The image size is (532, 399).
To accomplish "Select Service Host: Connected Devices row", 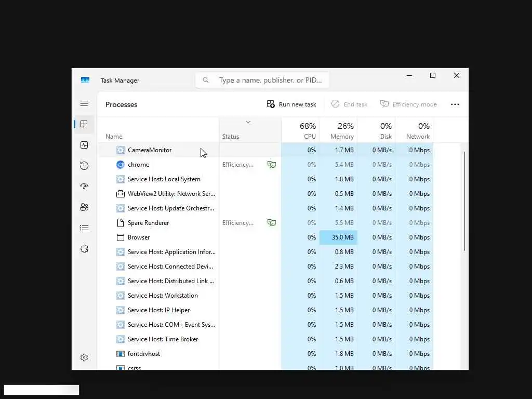I will point(265,267).
